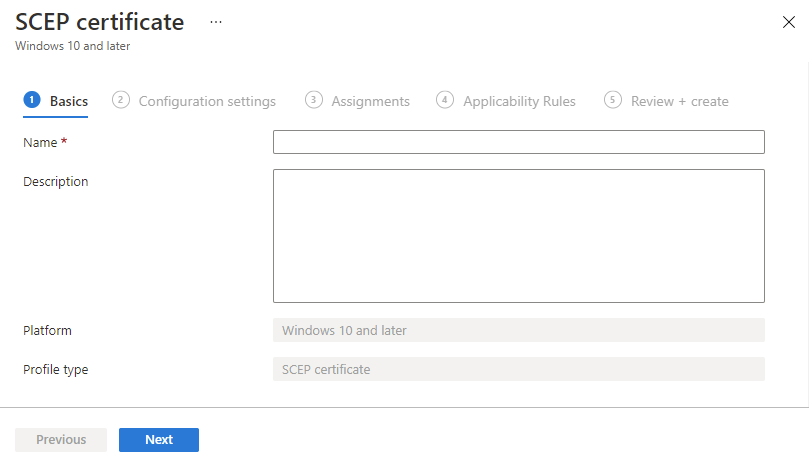809x462 pixels.
Task: Click the Profile type field showing SCEP certificate
Action: [518, 369]
